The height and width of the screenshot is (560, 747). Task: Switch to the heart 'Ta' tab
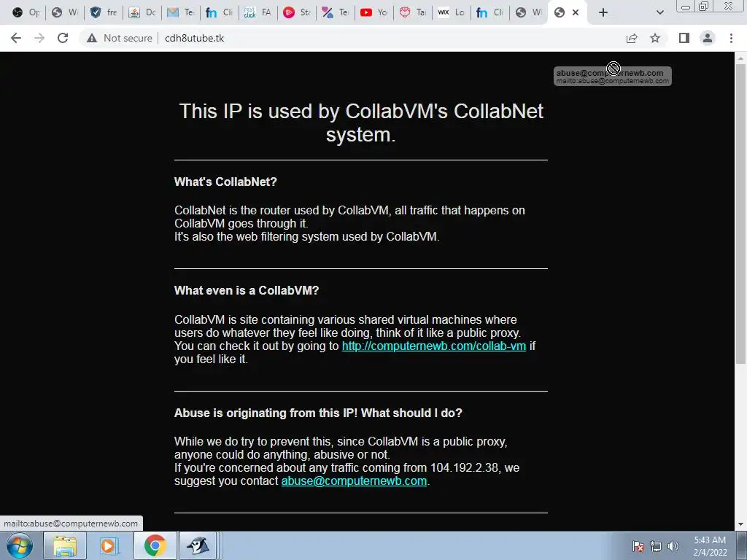(x=412, y=12)
